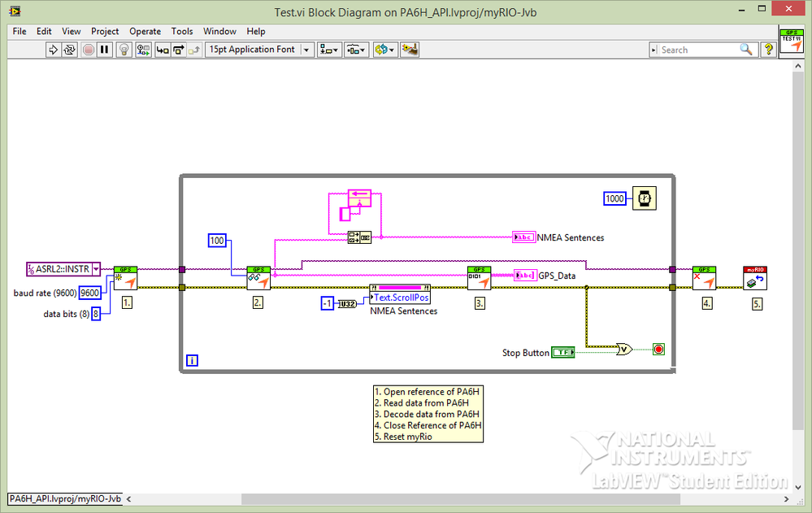The image size is (812, 513).
Task: Select the Concatenate Strings node
Action: [x=359, y=238]
